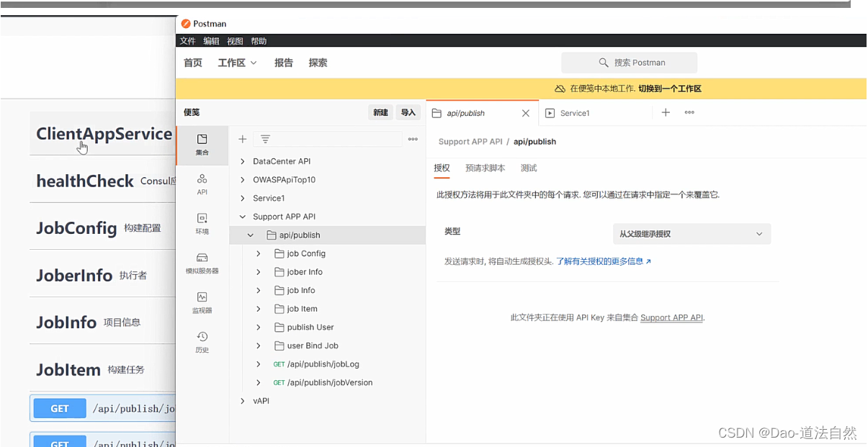Click the magnifier icon in the Postman search bar
868x447 pixels.
[x=604, y=63]
